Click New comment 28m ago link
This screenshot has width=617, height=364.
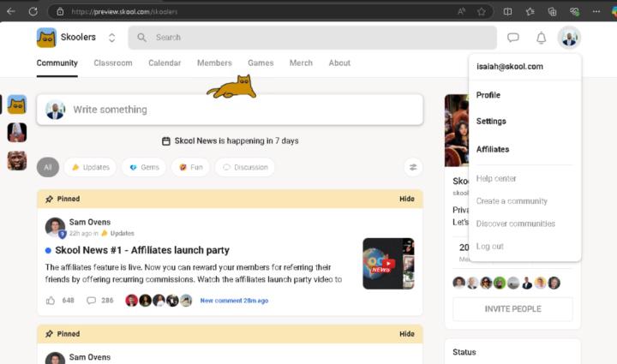pos(234,301)
